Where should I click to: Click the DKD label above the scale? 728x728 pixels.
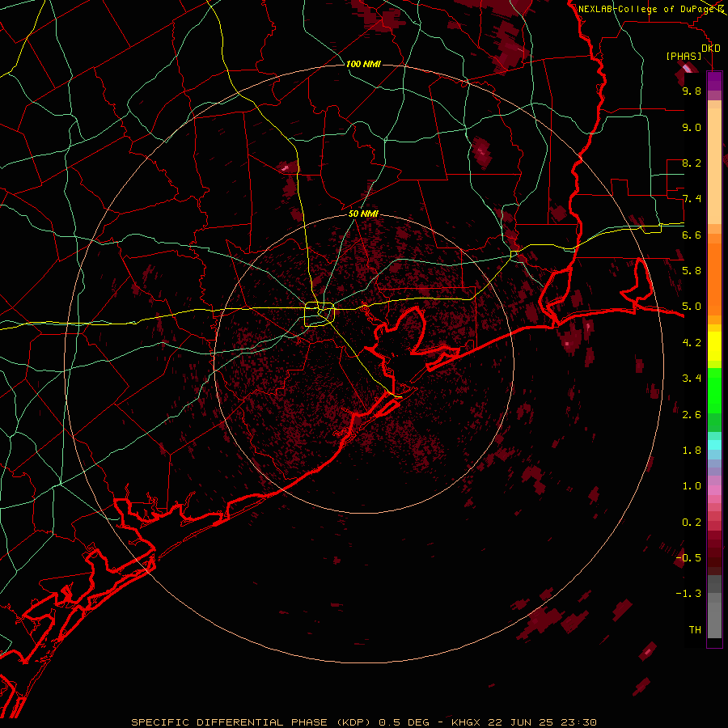[x=711, y=49]
